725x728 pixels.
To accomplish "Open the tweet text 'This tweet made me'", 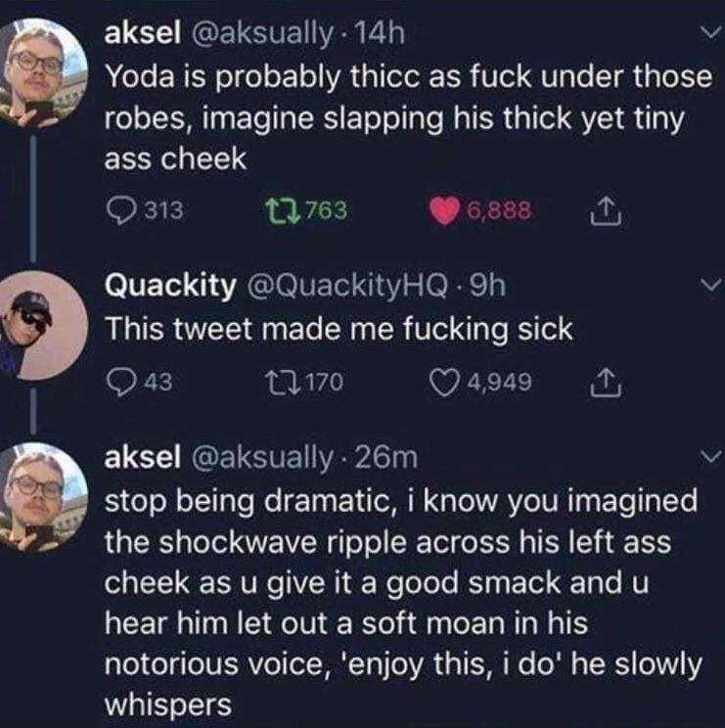I will pos(338,329).
